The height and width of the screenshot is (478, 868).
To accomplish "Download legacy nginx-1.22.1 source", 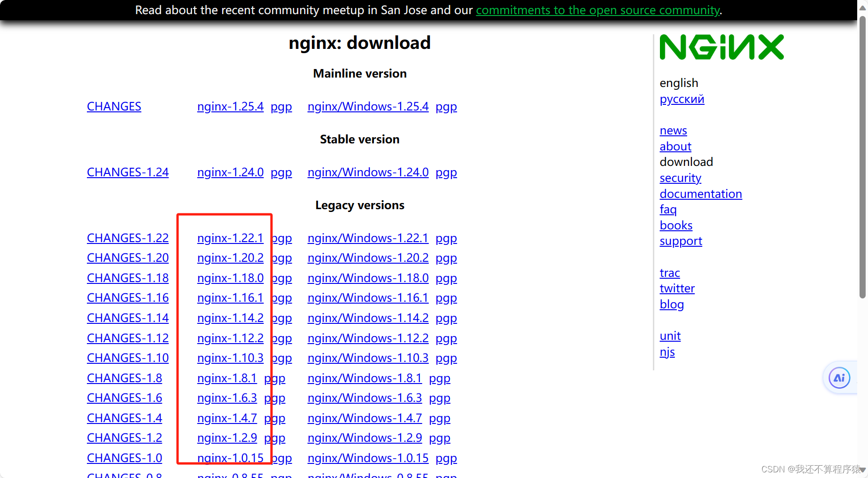I will (x=230, y=238).
